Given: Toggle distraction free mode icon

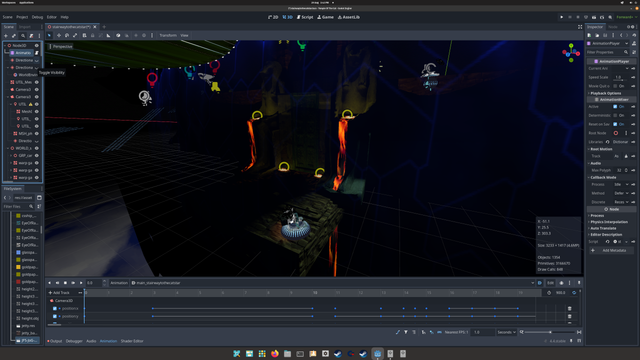Looking at the screenshot, I should coord(580,27).
